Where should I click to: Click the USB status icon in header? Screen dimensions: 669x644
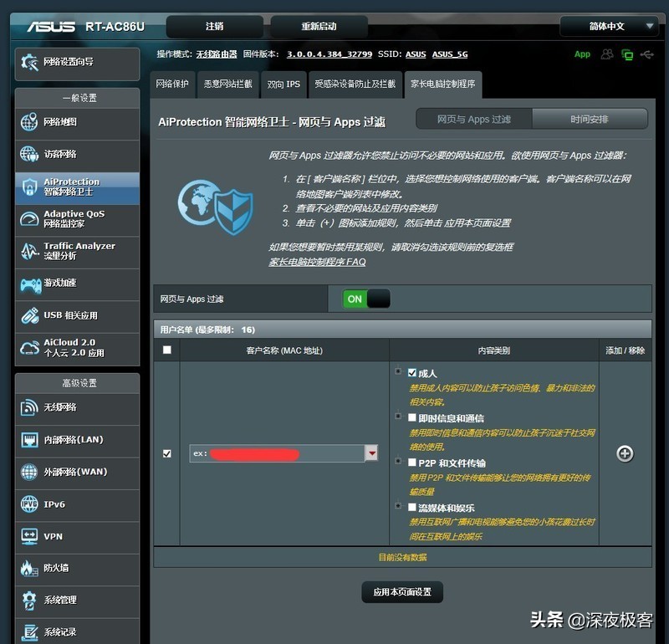click(646, 54)
